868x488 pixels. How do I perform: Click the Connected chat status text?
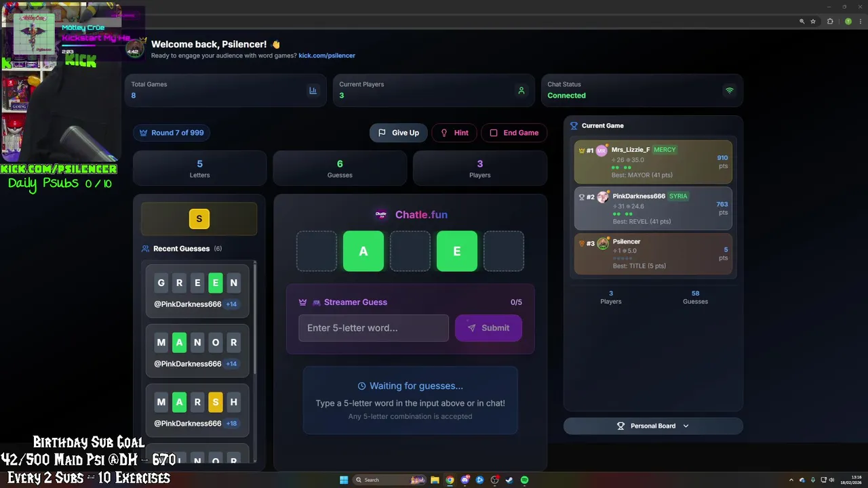566,96
